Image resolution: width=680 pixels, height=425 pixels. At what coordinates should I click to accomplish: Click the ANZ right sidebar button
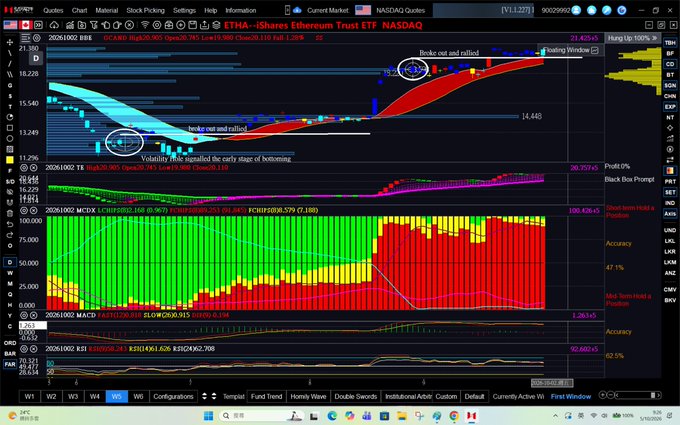click(670, 273)
